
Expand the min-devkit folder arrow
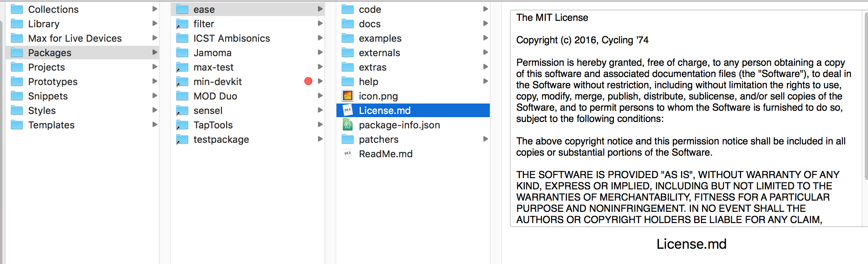tap(320, 81)
